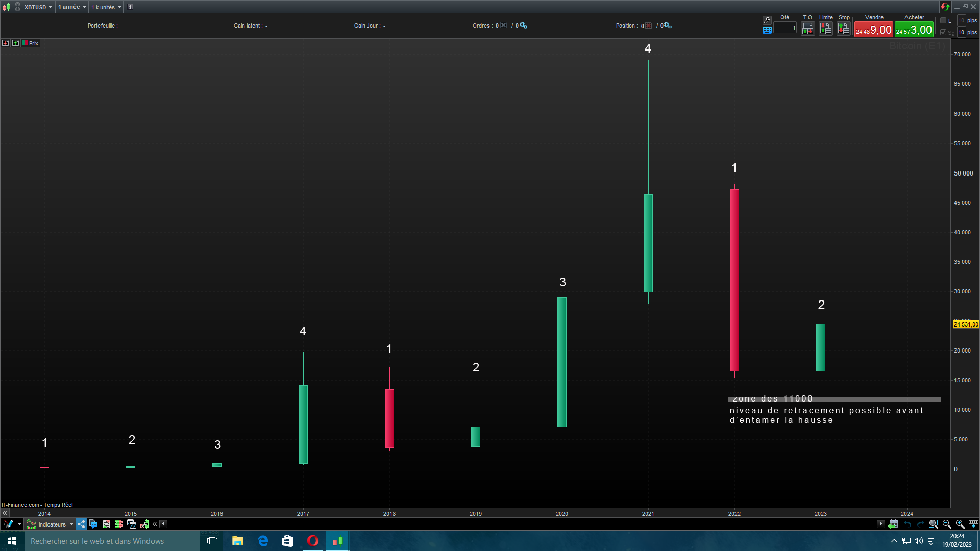Click the green Acheter buy button
This screenshot has width=980, height=551.
coord(914,30)
